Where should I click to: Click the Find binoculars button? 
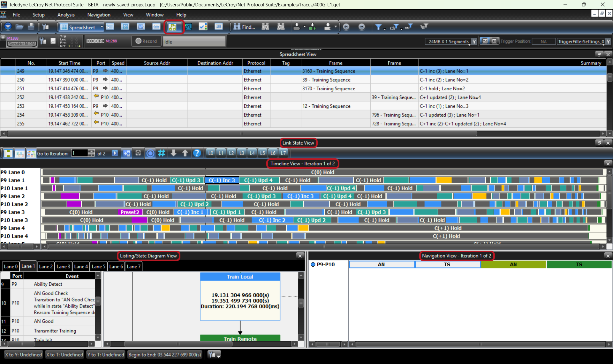pyautogui.click(x=244, y=27)
